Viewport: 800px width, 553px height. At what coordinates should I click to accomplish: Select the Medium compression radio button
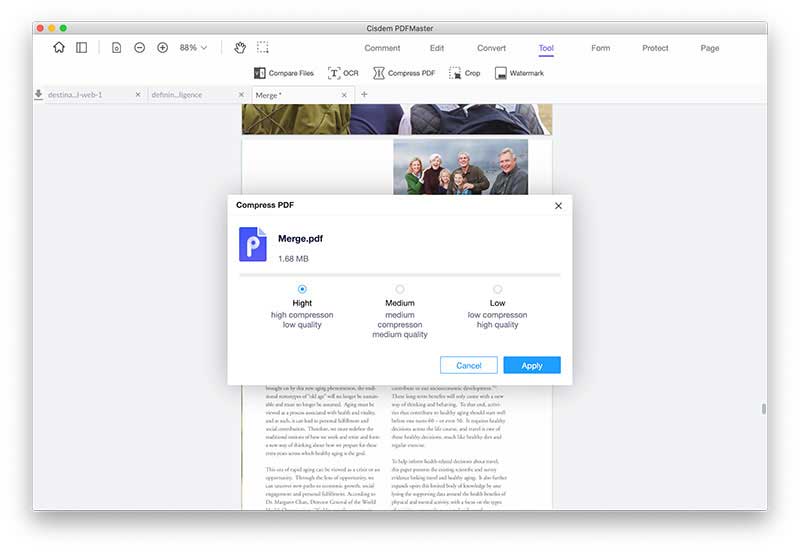[x=400, y=289]
